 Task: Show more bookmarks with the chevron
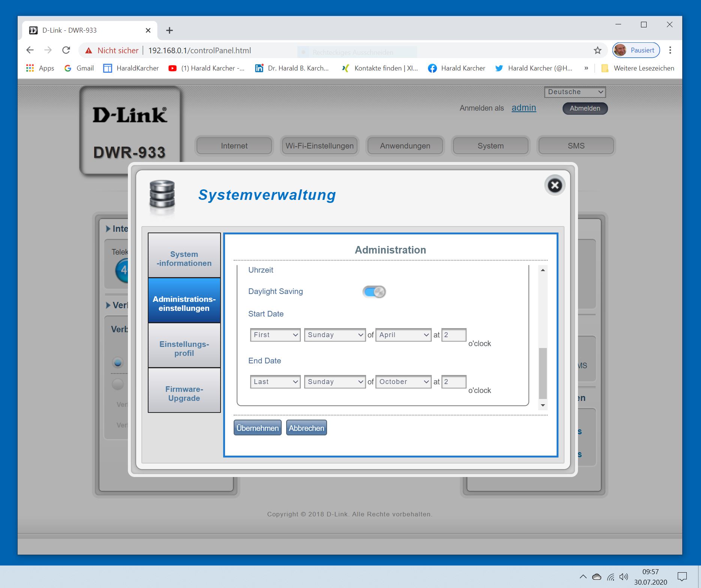[586, 68]
